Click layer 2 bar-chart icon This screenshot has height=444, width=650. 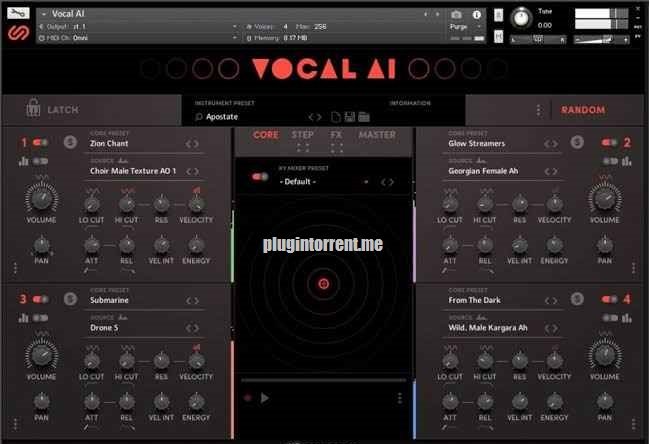tap(626, 161)
